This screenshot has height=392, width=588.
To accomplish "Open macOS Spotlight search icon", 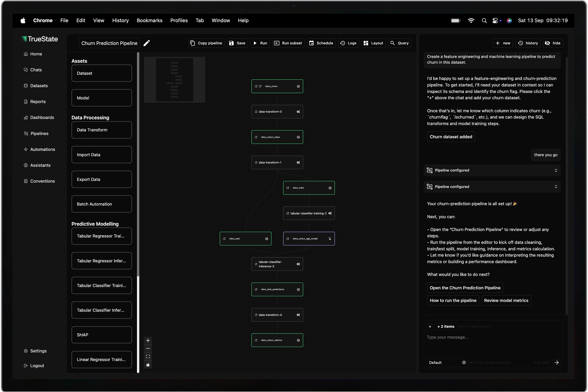I will point(484,20).
